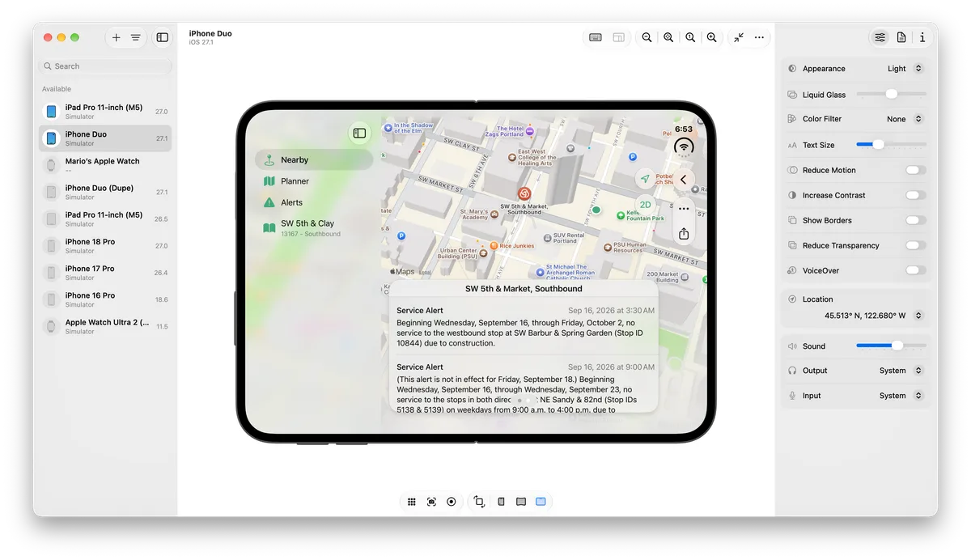Start screen recording with the record icon

(452, 502)
